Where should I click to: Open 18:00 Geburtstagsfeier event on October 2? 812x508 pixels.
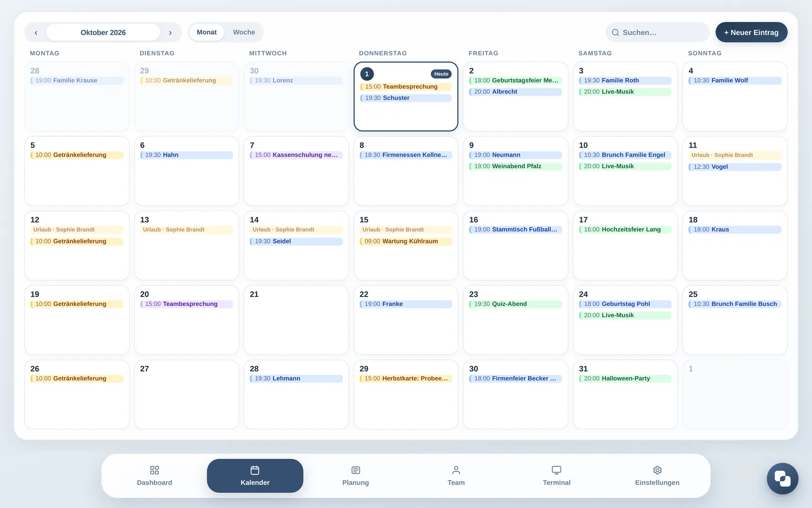click(x=516, y=80)
